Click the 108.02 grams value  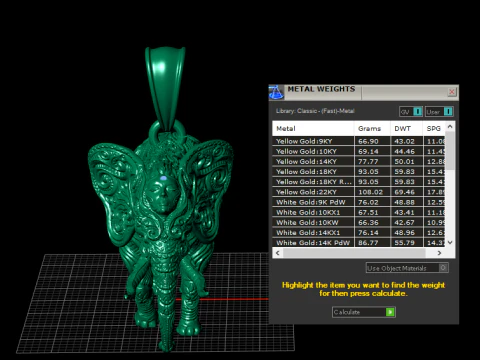[371, 192]
